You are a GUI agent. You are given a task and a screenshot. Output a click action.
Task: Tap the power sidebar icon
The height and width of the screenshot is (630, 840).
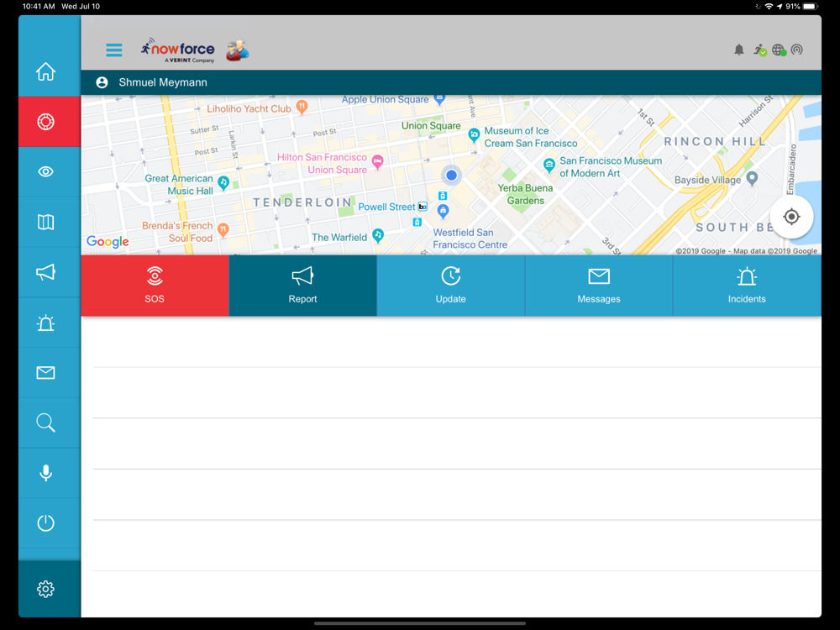[x=45, y=522]
